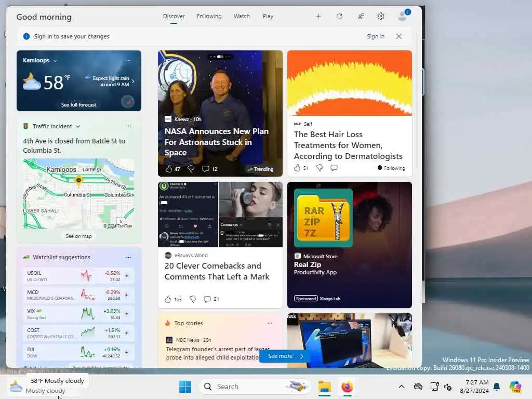Dismiss the sign in banner
Image resolution: width=532 pixels, height=399 pixels.
click(399, 36)
